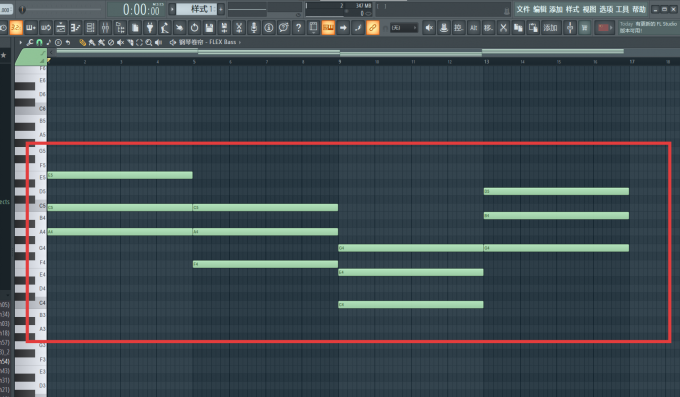Open the tempo tapper icon
Image resolution: width=680 pixels, height=397 pixels.
165,28
